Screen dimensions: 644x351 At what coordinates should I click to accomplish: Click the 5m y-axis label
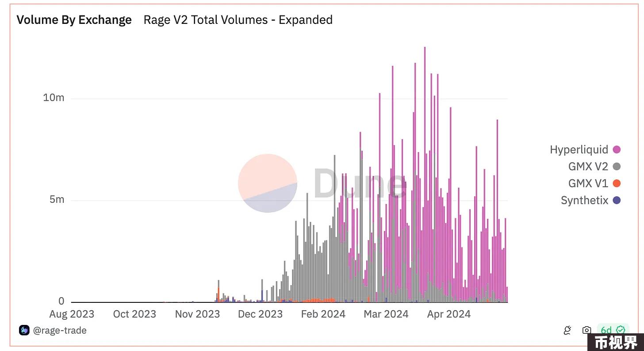[x=57, y=199]
